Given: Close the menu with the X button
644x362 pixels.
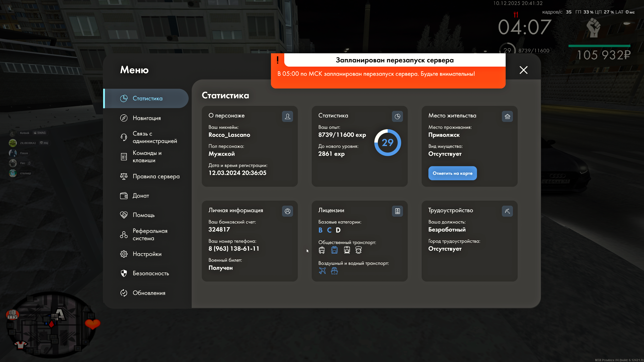Looking at the screenshot, I should click(524, 70).
